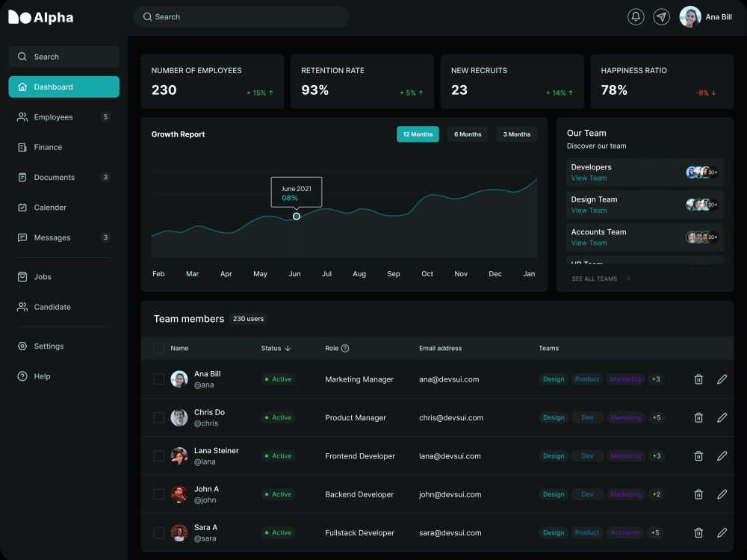
Task: Click Active status for John A
Action: click(278, 494)
